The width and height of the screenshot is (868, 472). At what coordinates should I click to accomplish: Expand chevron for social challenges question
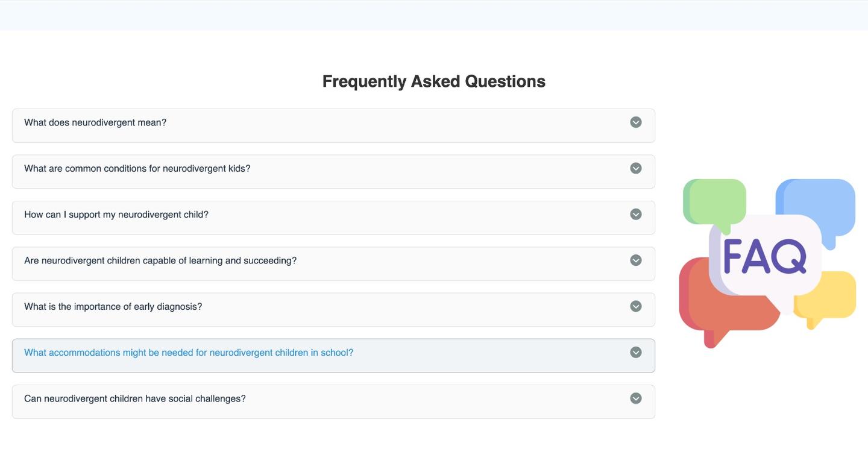point(636,398)
